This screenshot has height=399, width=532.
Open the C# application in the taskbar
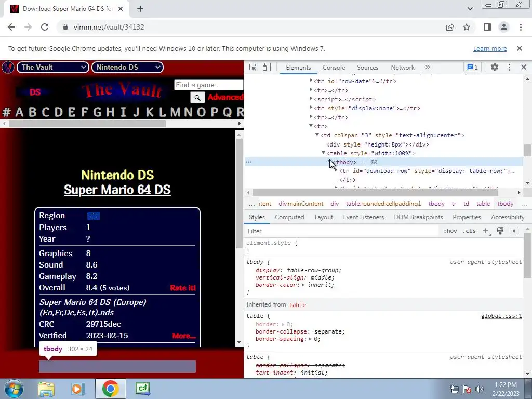tap(142, 389)
